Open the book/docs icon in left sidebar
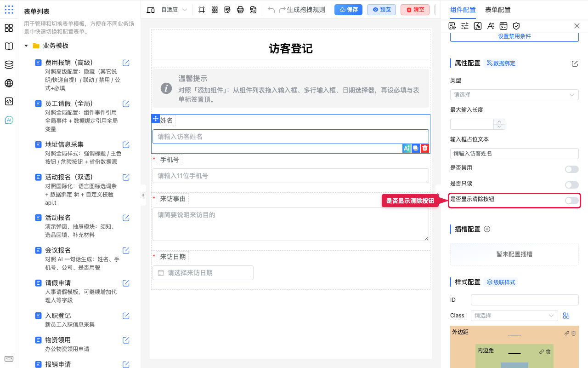This screenshot has height=368, width=588. [9, 46]
